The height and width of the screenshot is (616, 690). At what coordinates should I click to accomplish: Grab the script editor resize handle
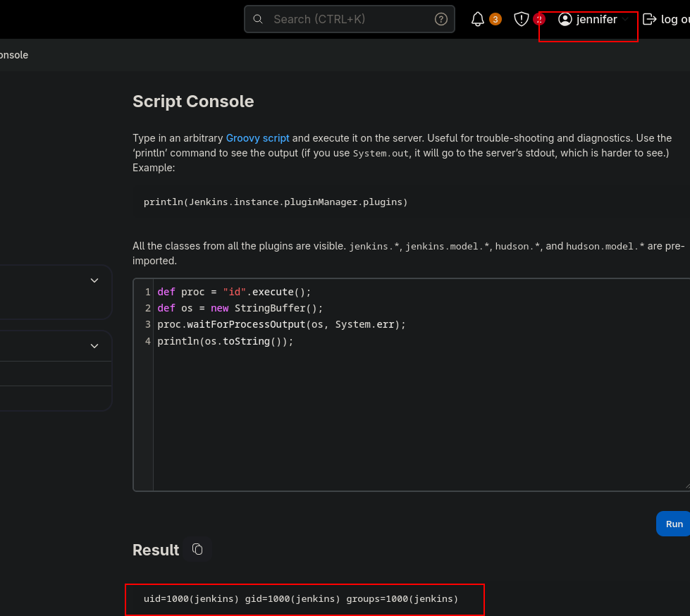tap(686, 486)
